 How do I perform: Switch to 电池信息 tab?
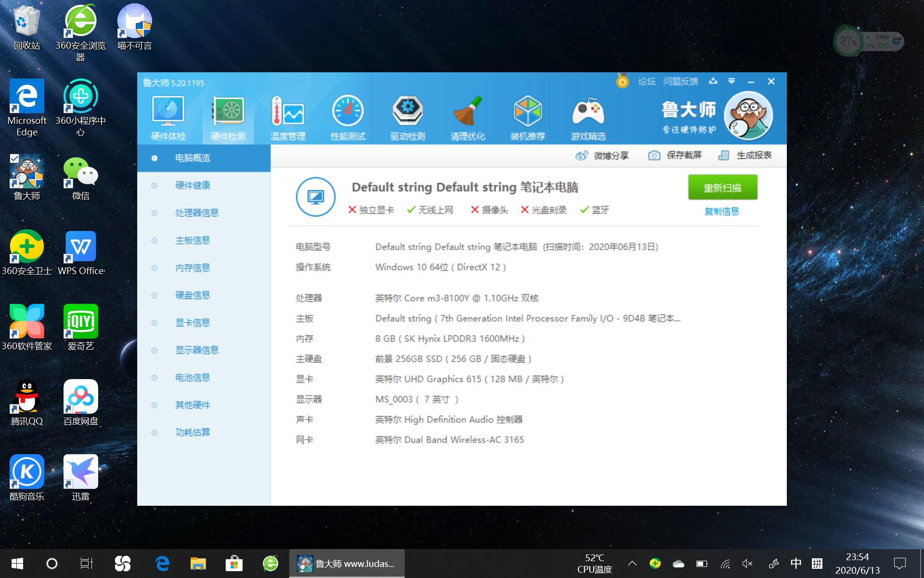[x=192, y=378]
